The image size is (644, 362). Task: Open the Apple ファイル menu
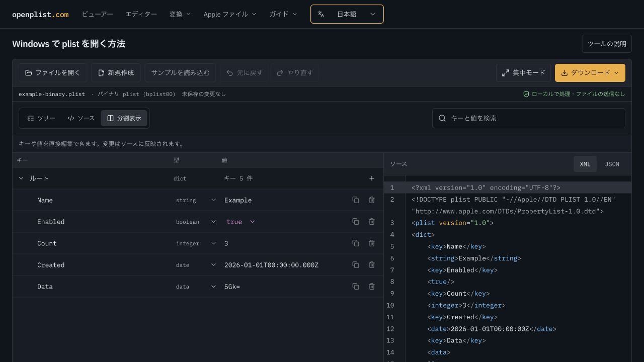(x=230, y=14)
